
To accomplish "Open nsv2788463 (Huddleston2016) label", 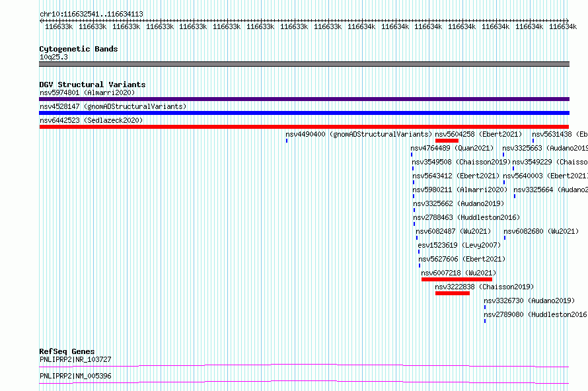I will (x=466, y=217).
